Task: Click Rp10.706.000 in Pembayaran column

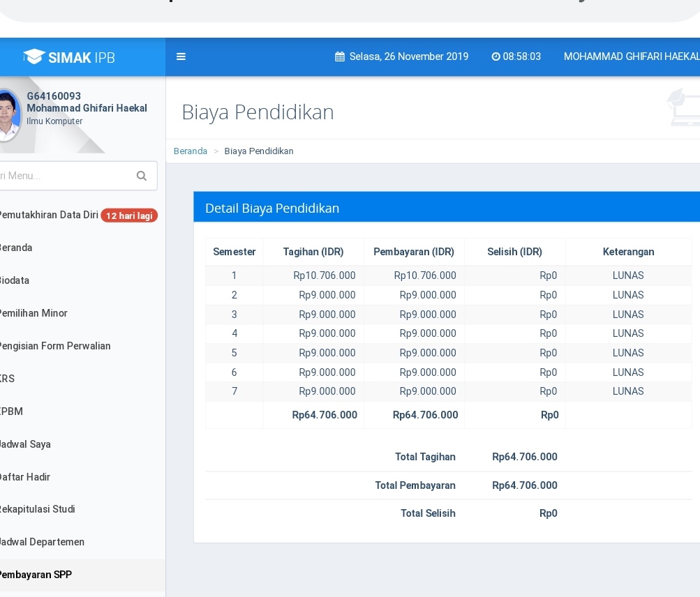Action: pos(425,275)
